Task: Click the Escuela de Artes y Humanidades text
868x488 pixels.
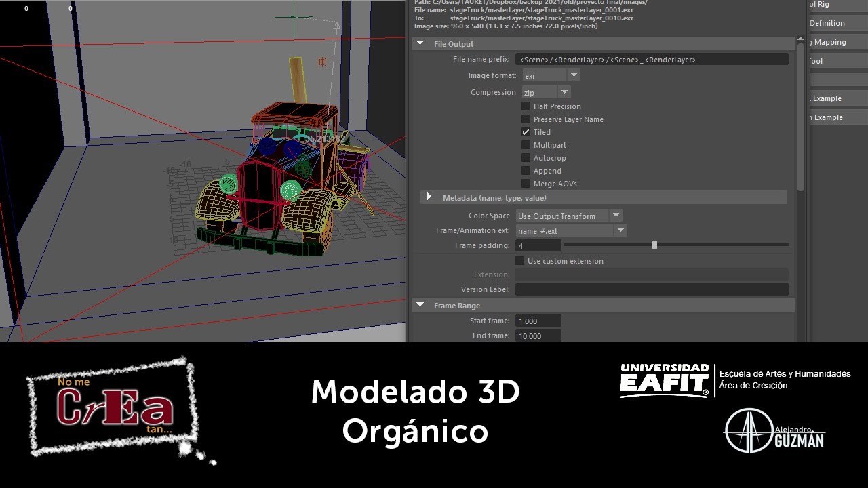Action: [x=785, y=374]
